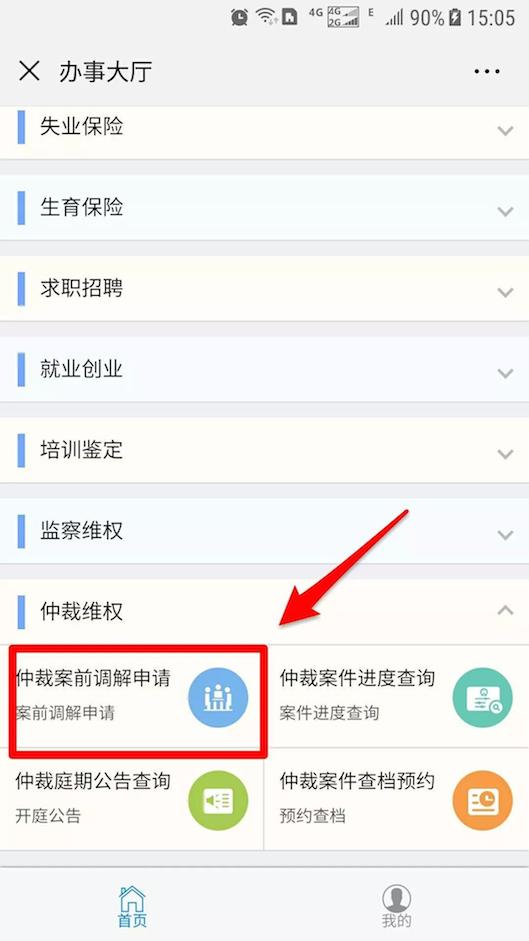
Task: Open 仲裁案件进度查询 entry text
Action: tap(357, 678)
